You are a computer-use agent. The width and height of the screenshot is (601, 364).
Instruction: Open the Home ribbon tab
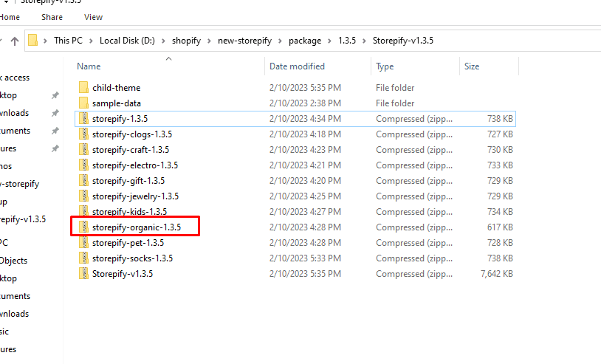tap(10, 16)
